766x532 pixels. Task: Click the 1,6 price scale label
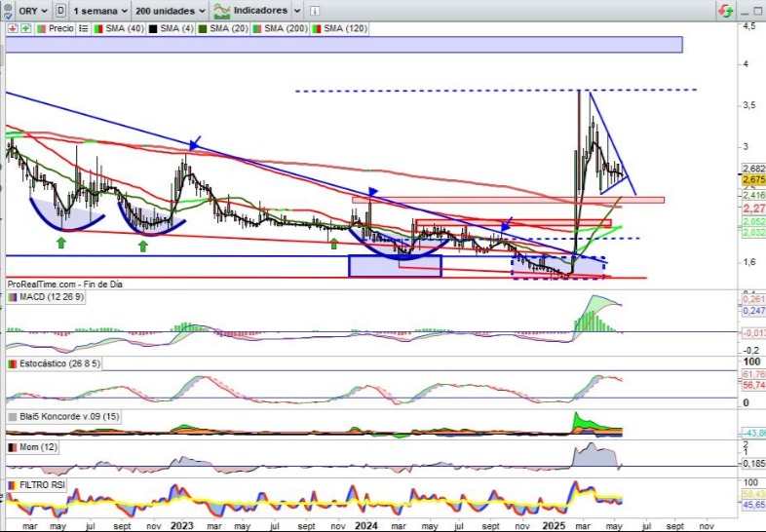click(x=748, y=262)
